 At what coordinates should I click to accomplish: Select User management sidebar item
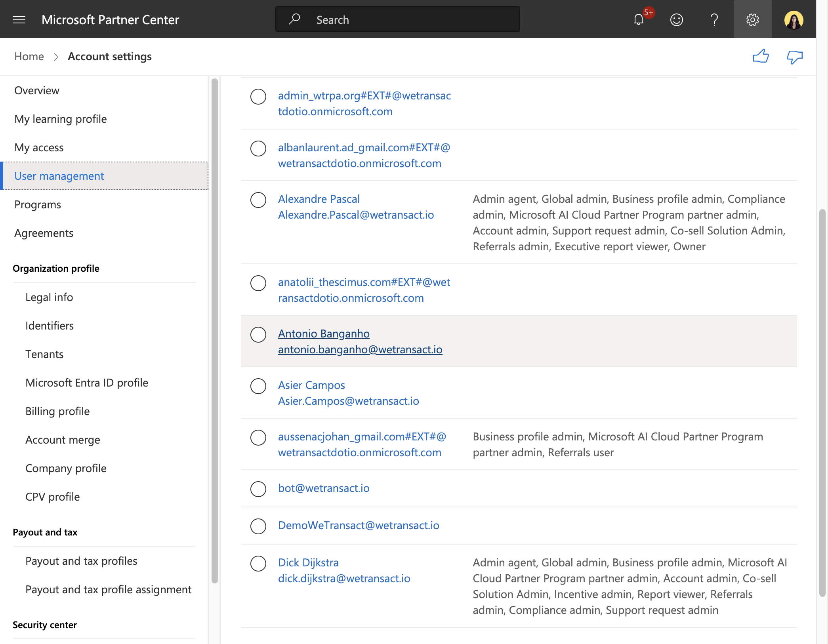105,176
